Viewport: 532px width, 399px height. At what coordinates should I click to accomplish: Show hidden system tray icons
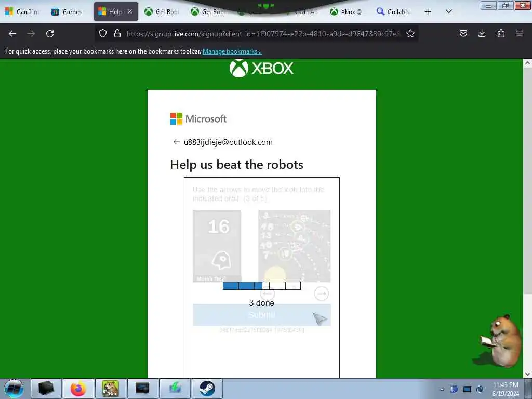point(442,390)
